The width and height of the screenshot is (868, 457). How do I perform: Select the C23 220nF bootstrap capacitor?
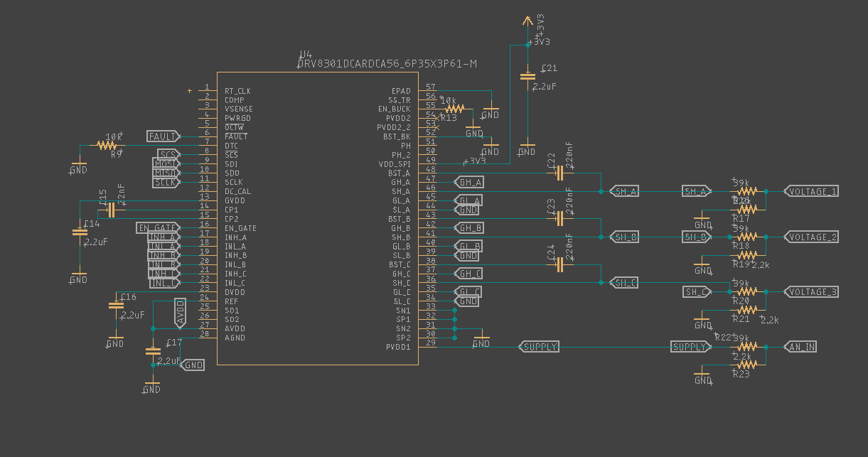tap(561, 219)
